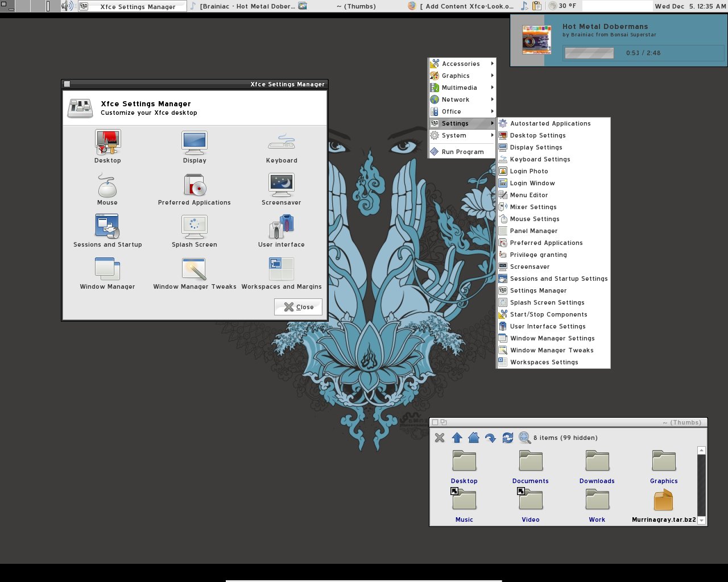Expand the Office submenu
Screen dimensions: 728x582
tap(462, 111)
